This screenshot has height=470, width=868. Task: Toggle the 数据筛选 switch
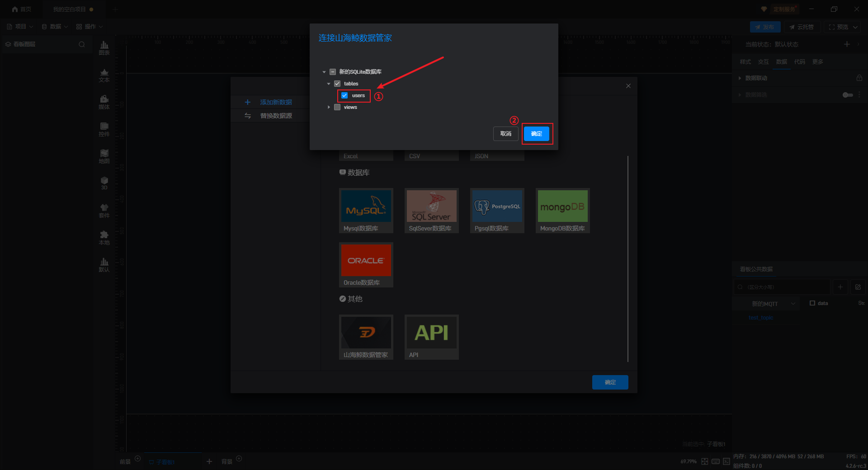[848, 95]
